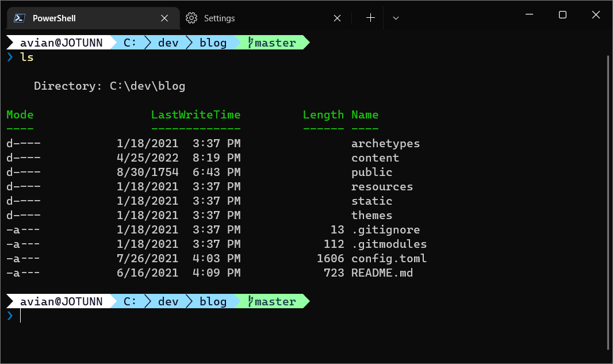Click the blog segment in the lower prompt
613x364 pixels.
[213, 301]
